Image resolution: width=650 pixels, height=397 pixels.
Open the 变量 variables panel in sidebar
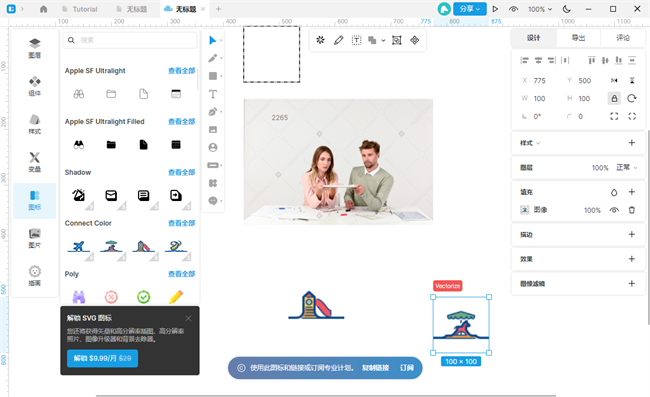(x=34, y=162)
